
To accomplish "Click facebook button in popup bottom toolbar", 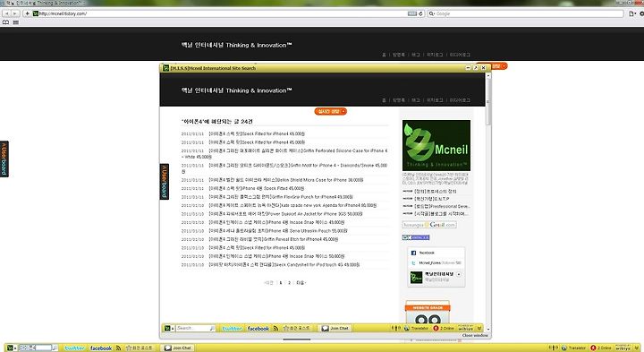I will coord(258,328).
